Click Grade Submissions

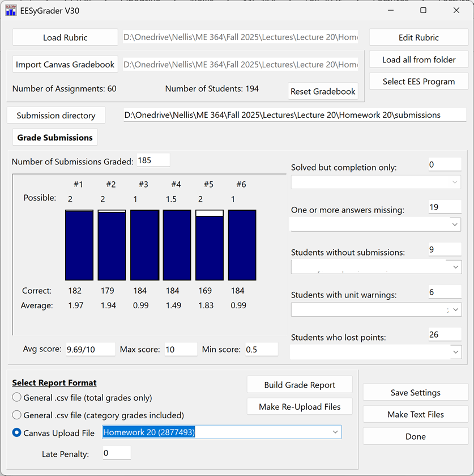[55, 138]
